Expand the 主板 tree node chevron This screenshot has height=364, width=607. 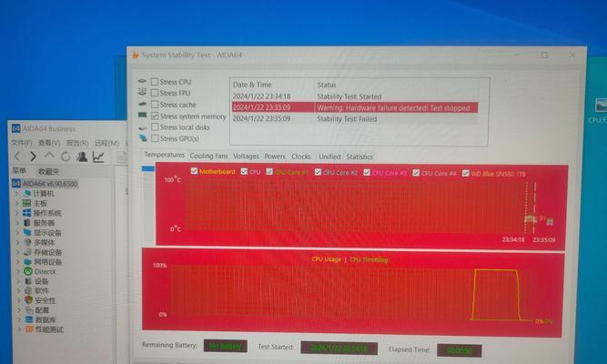coord(16,203)
